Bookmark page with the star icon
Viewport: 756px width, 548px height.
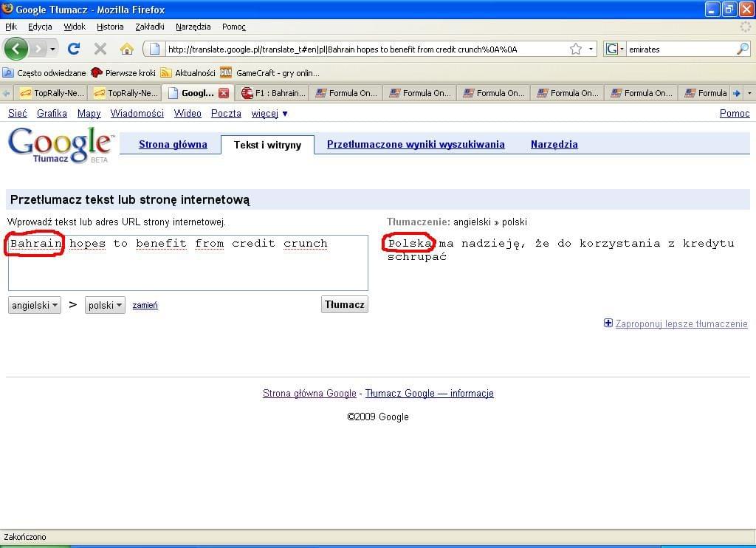tap(575, 49)
